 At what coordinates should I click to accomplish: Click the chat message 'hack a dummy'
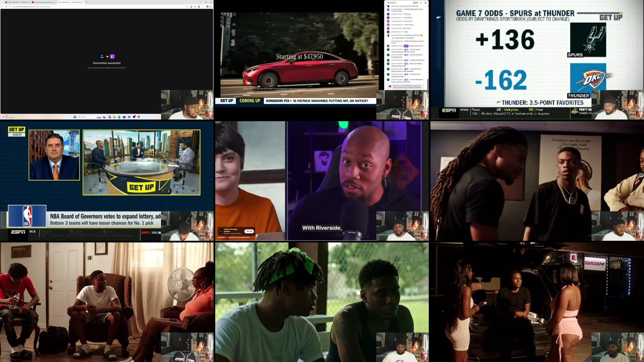[x=409, y=25]
